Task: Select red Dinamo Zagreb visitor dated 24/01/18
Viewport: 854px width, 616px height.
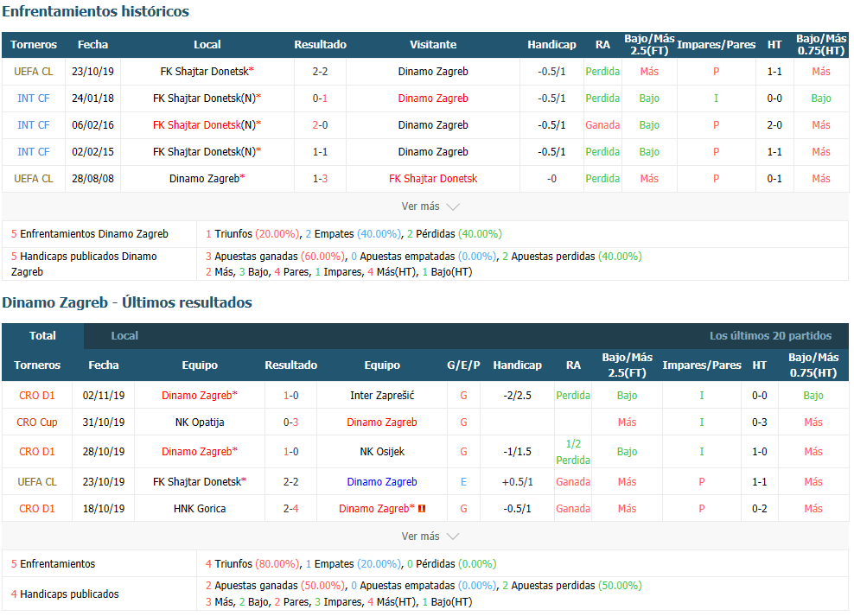Action: pos(433,98)
